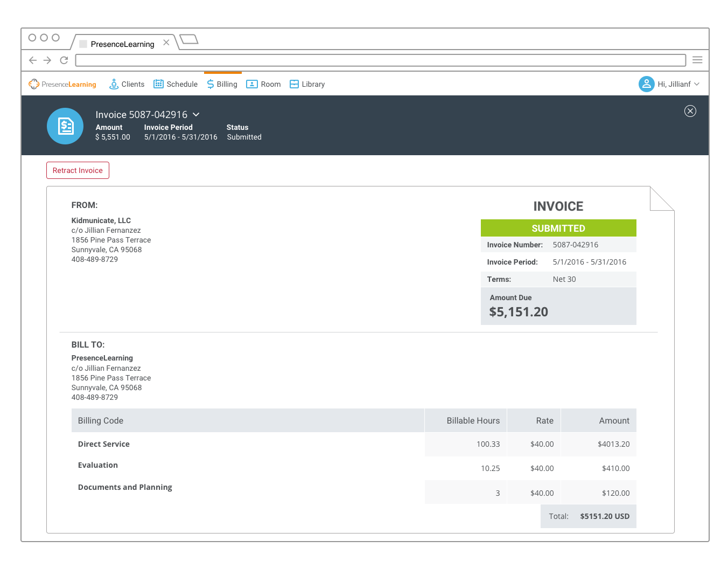
Task: Click the Retract Invoice button
Action: coord(78,170)
